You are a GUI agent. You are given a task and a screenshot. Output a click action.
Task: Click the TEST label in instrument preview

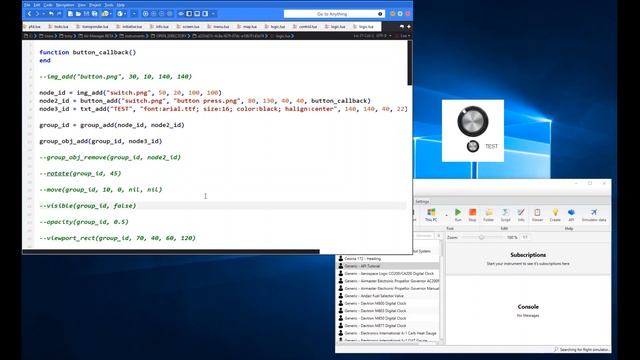pyautogui.click(x=491, y=146)
